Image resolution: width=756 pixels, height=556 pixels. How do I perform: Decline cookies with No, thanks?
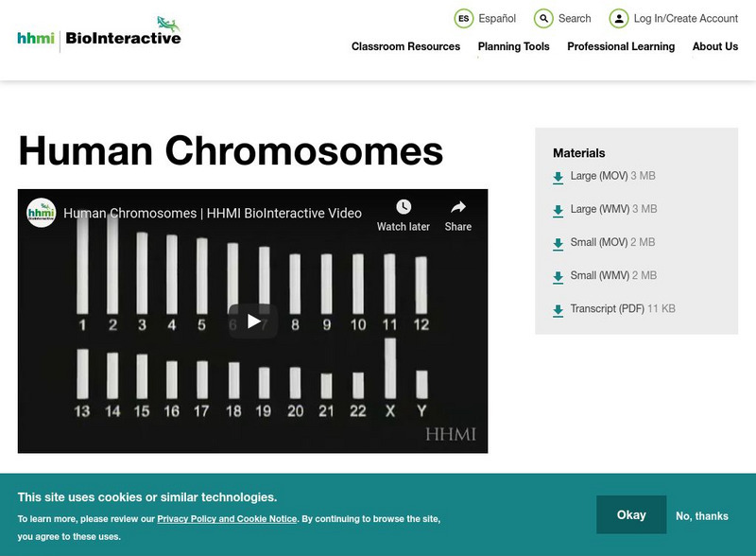pyautogui.click(x=702, y=516)
